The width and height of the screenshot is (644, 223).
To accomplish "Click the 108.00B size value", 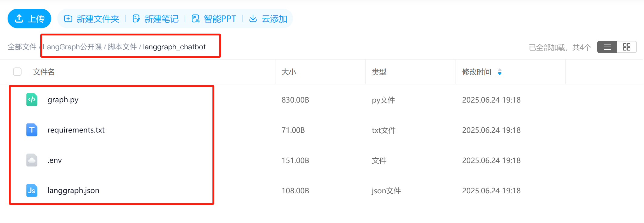I will (295, 191).
